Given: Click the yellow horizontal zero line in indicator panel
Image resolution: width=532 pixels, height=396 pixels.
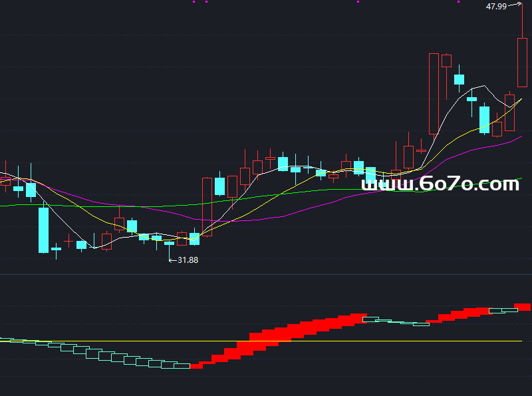Looking at the screenshot, I should pos(399,341).
